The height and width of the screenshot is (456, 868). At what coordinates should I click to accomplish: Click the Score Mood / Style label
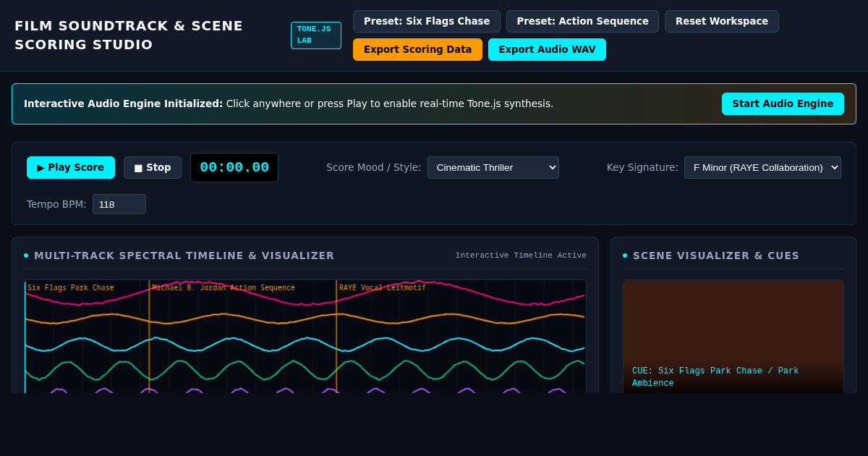(373, 167)
